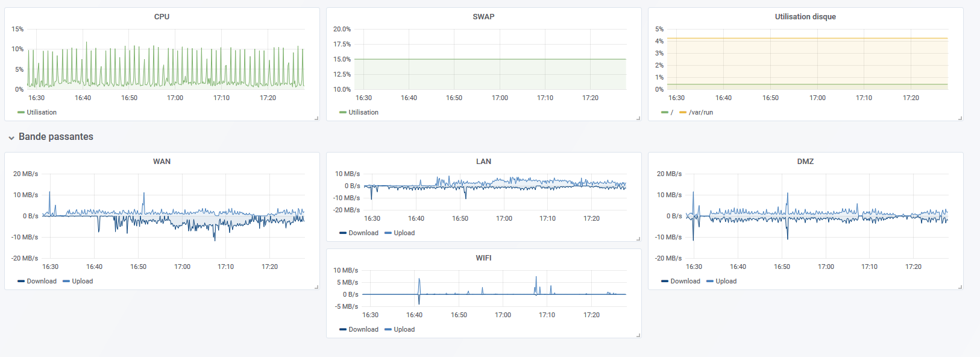Click the 3% label on disk usage y-axis

[659, 53]
